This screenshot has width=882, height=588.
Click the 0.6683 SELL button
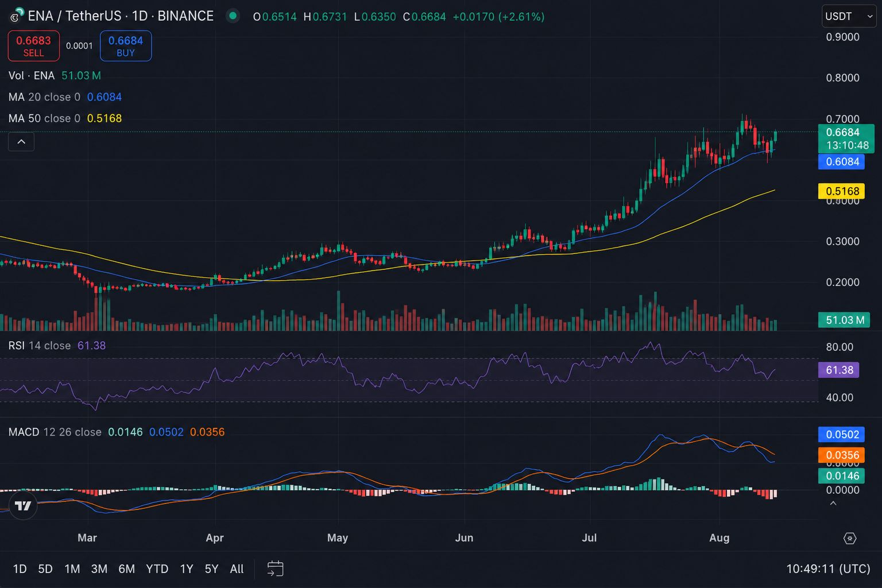coord(33,46)
